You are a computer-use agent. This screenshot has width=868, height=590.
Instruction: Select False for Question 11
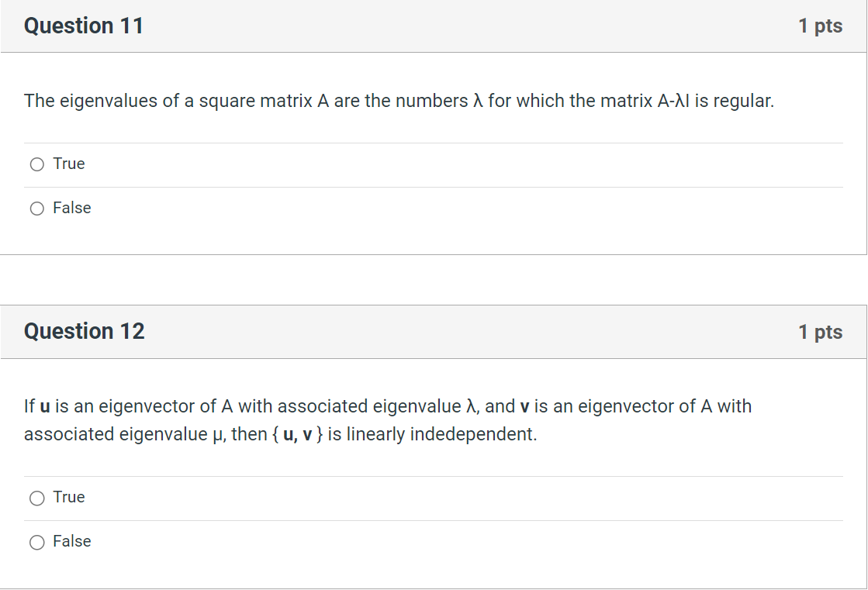coord(36,208)
